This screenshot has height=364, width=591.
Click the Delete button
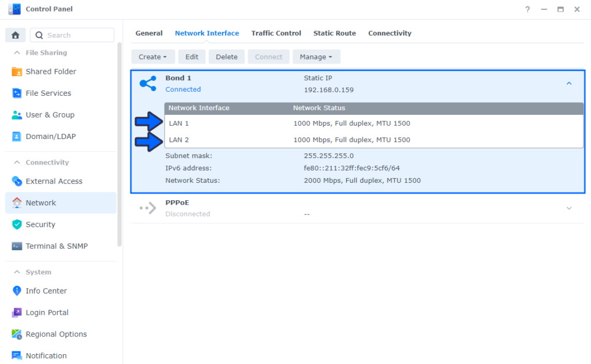(x=226, y=57)
